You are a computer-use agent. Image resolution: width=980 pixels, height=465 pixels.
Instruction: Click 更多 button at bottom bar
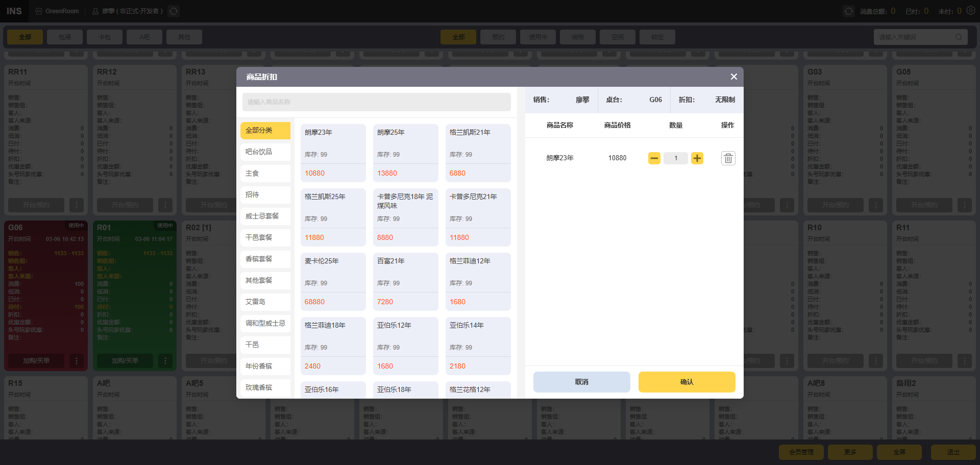[850, 452]
